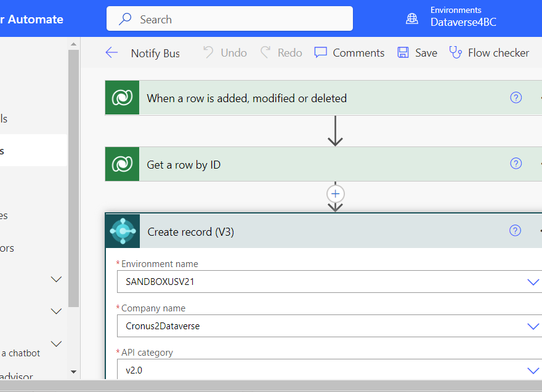Expand the API category dropdown
Viewport: 542px width, 392px height.
coord(533,370)
